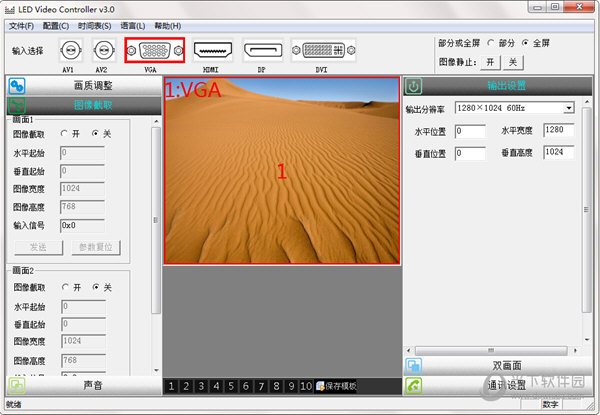Viewport: 600px width, 415px height.
Task: Load template number 3
Action: [201, 386]
